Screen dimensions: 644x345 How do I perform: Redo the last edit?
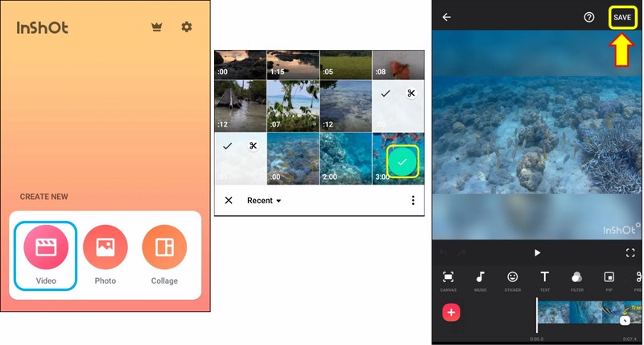pos(461,252)
